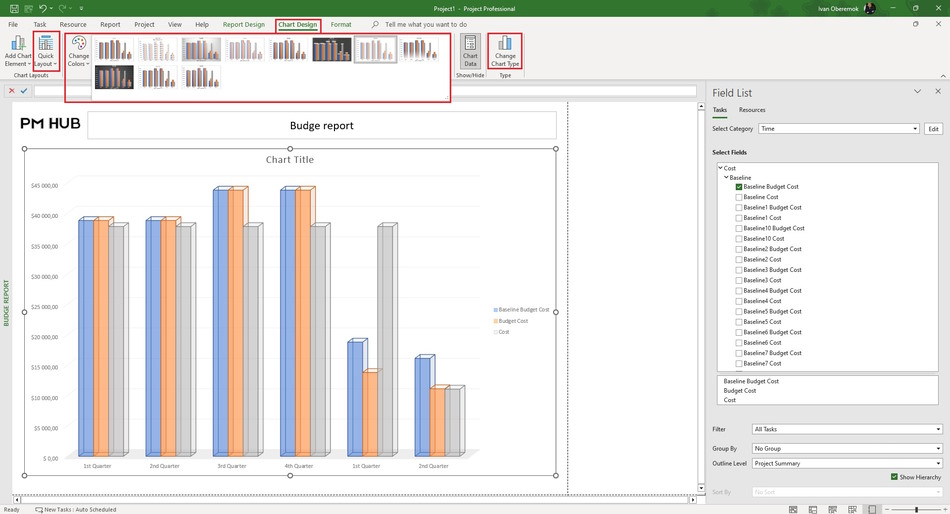The height and width of the screenshot is (514, 950).
Task: Click the Change Chart Type button
Action: coord(505,51)
